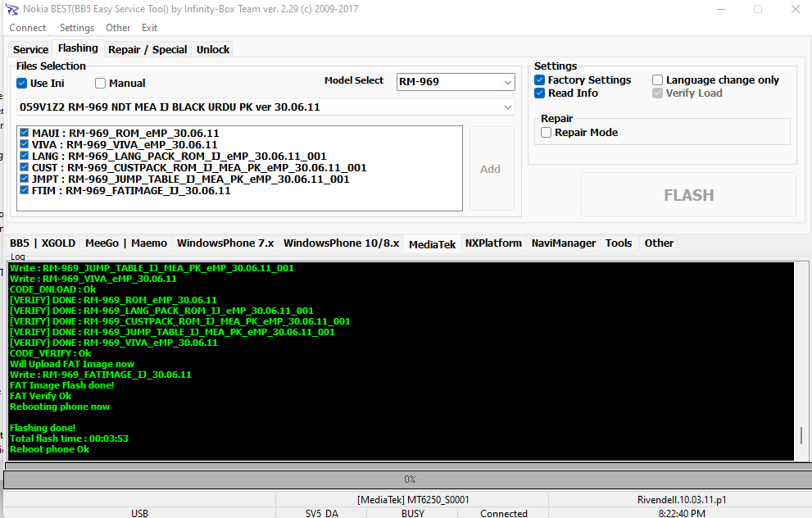Open the Other platform tab

click(x=659, y=243)
